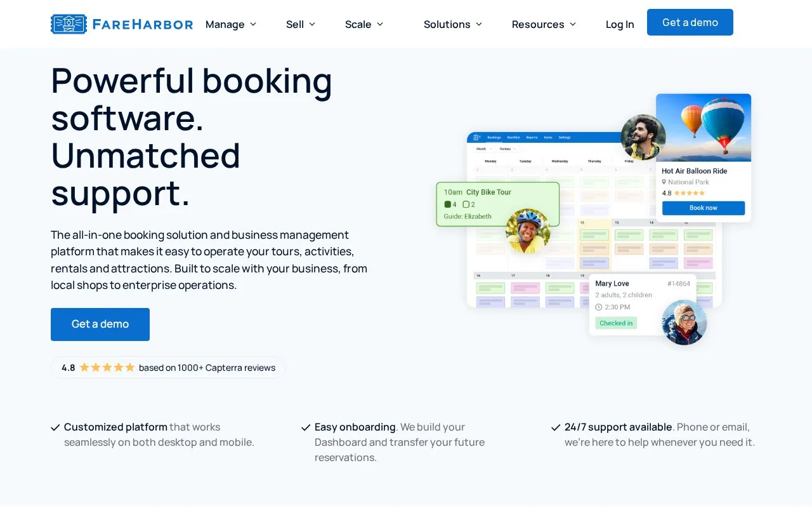Expand the Resources chevron arrow
The width and height of the screenshot is (812, 508).
(573, 24)
